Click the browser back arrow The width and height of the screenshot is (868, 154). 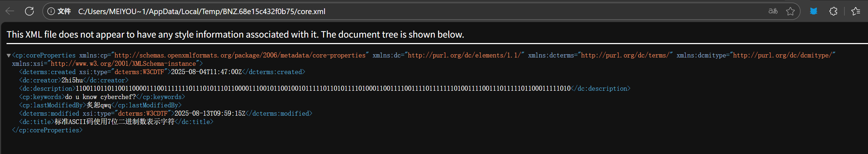[10, 11]
